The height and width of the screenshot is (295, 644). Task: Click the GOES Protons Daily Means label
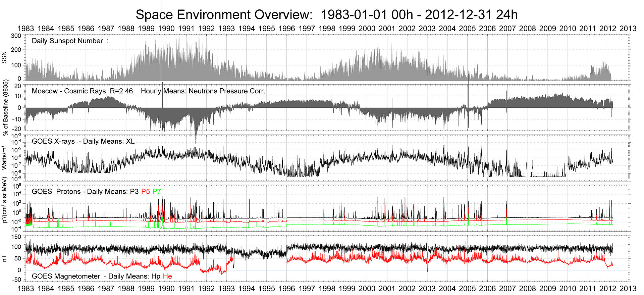(79, 192)
